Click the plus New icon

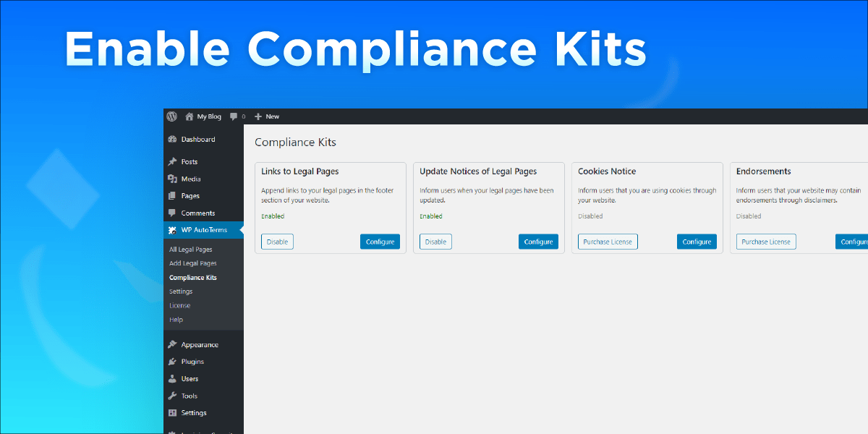click(x=258, y=116)
